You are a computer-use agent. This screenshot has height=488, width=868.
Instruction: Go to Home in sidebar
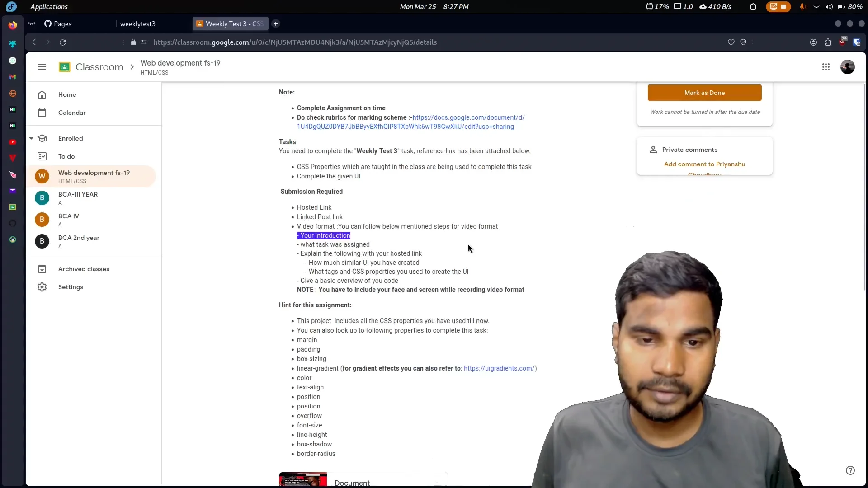point(94,94)
